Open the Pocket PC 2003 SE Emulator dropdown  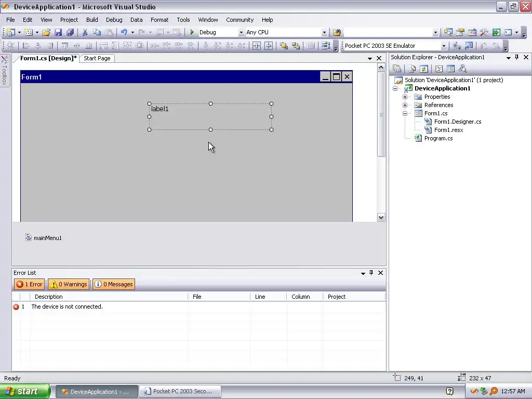click(444, 46)
